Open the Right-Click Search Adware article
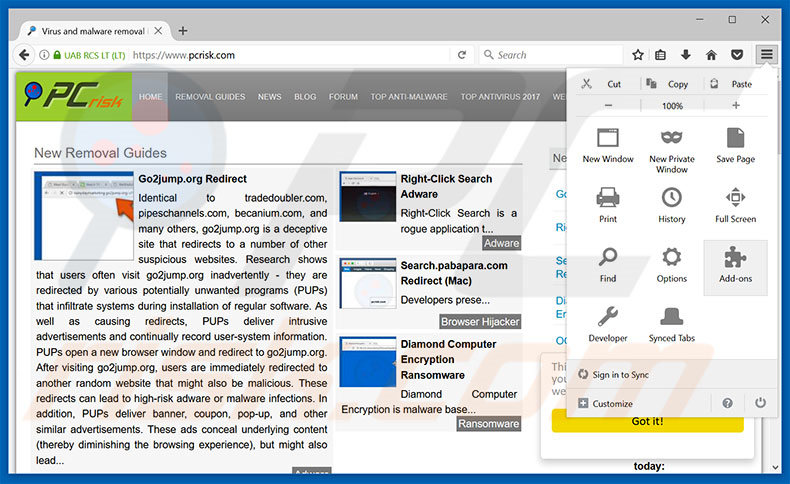Screen dimensions: 790x484 446,186
